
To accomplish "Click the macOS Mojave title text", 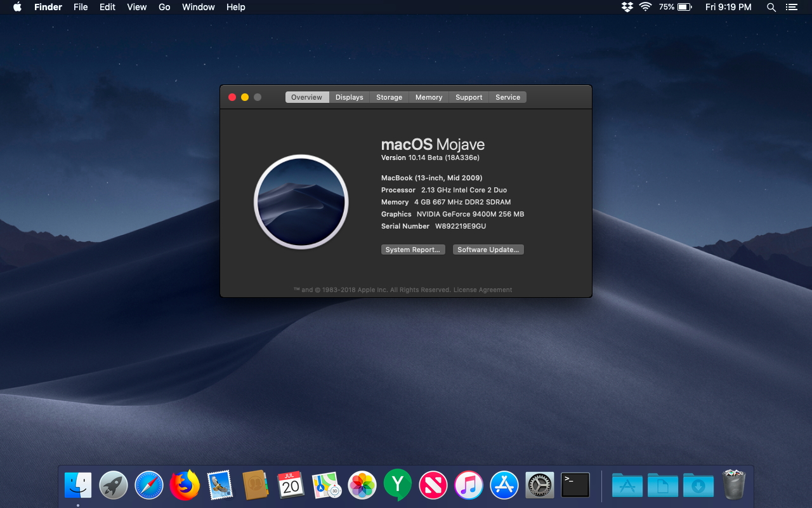I will pos(433,144).
